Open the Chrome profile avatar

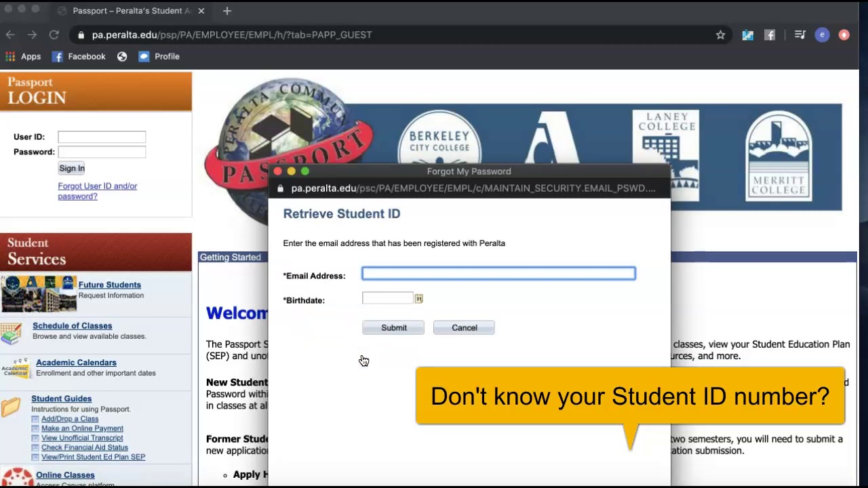(822, 35)
